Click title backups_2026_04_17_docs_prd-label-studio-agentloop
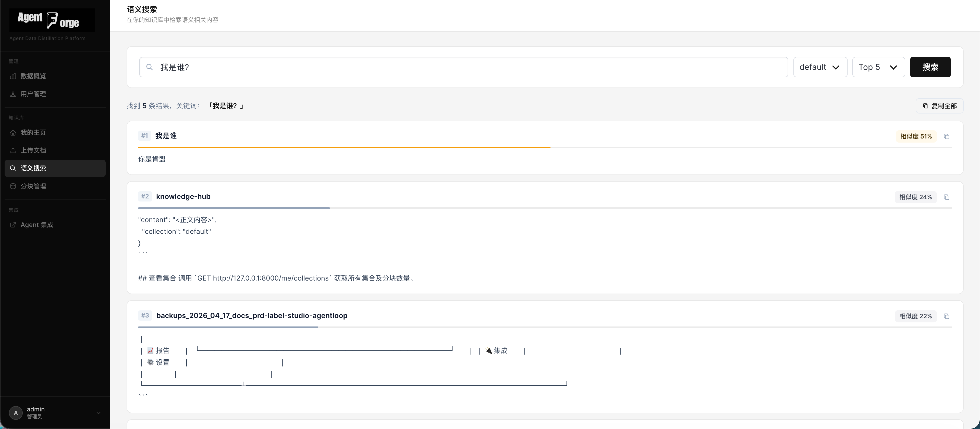Screen dimensions: 980x429 [252, 315]
